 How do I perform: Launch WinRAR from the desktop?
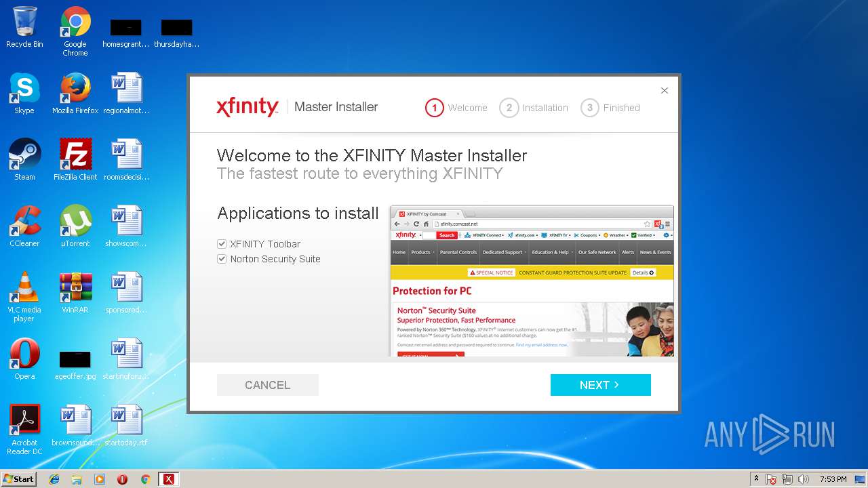75,293
